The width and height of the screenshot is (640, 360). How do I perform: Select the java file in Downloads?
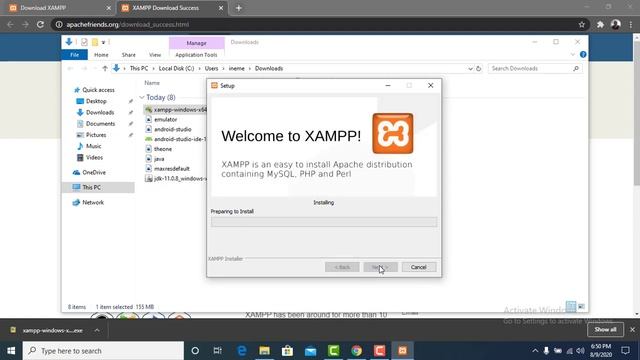tap(159, 159)
